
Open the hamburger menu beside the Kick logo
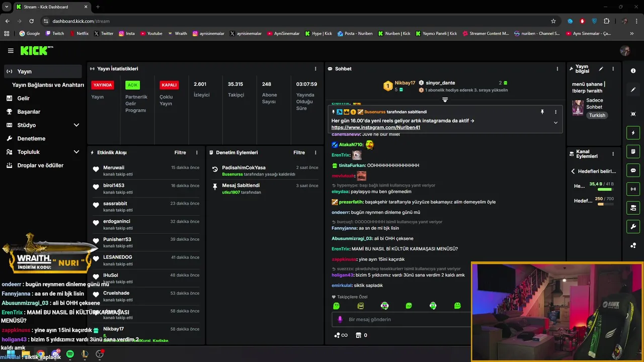(x=11, y=51)
